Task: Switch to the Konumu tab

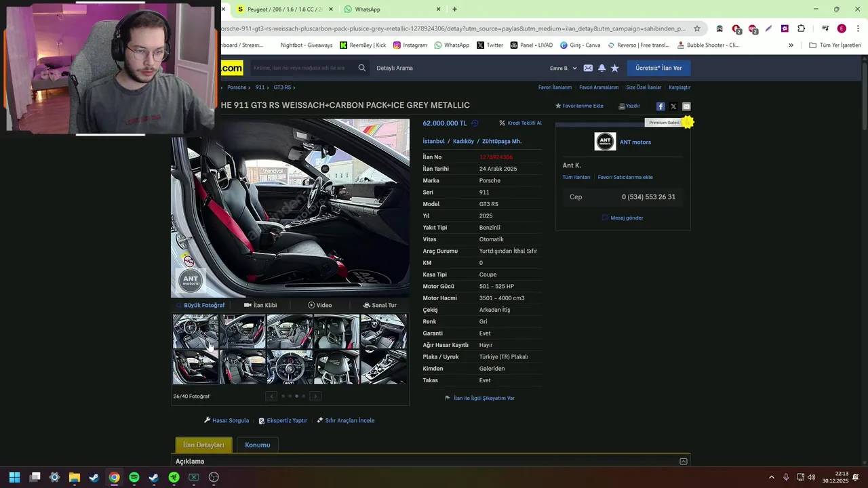Action: tap(258, 445)
